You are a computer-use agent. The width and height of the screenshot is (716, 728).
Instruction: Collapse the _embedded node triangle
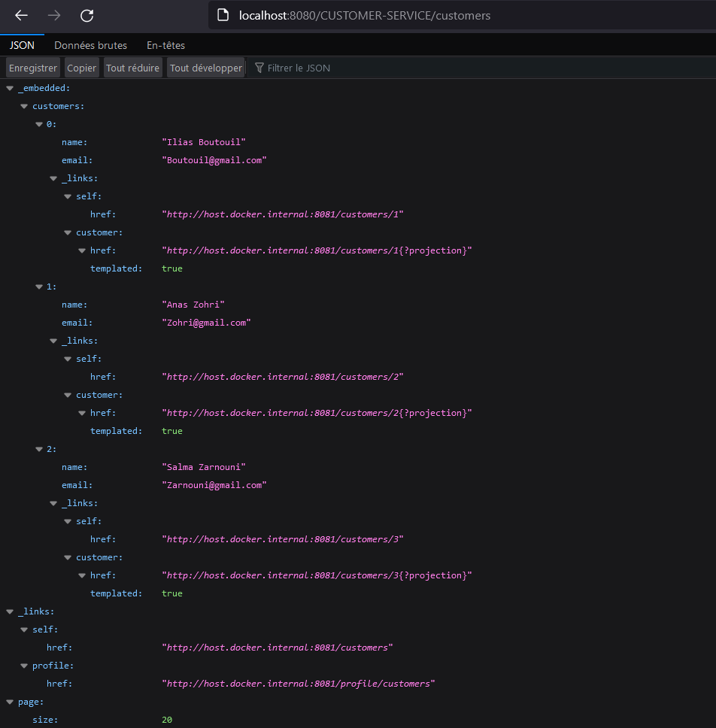point(9,87)
